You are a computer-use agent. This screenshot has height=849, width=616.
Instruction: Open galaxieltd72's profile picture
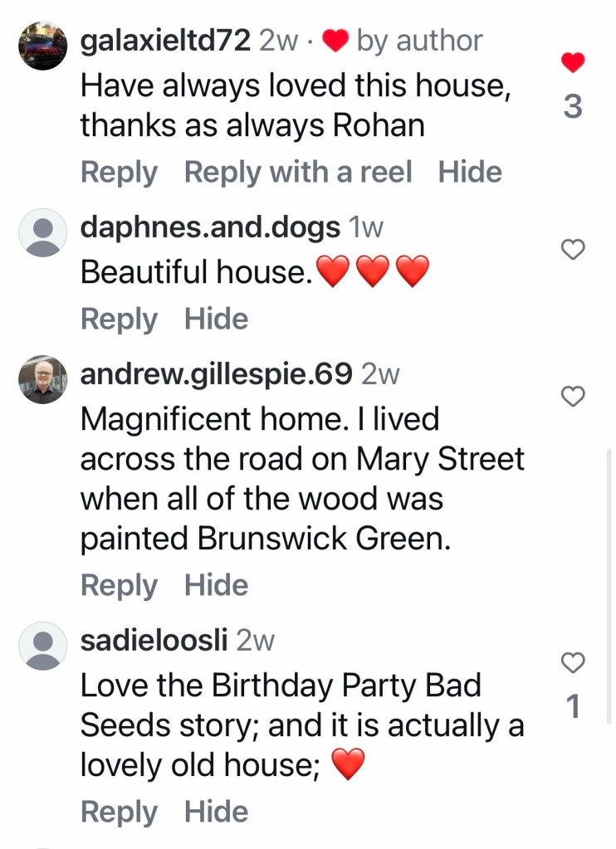point(42,46)
